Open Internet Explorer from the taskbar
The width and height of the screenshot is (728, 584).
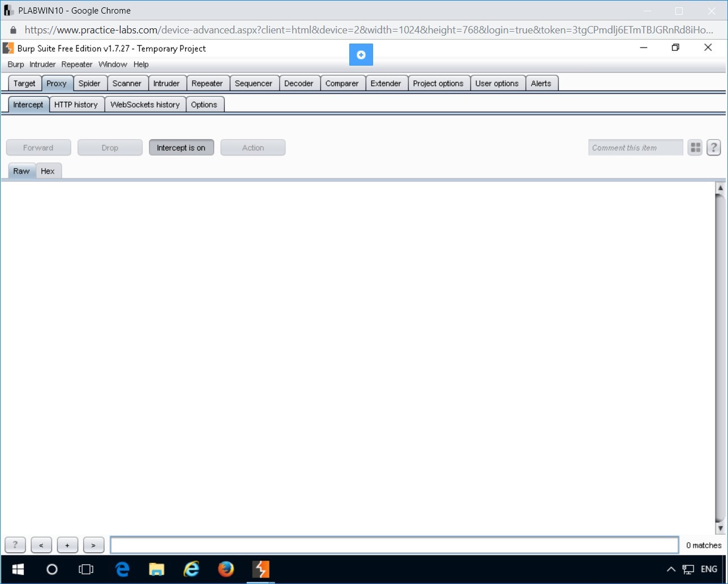[x=191, y=569]
